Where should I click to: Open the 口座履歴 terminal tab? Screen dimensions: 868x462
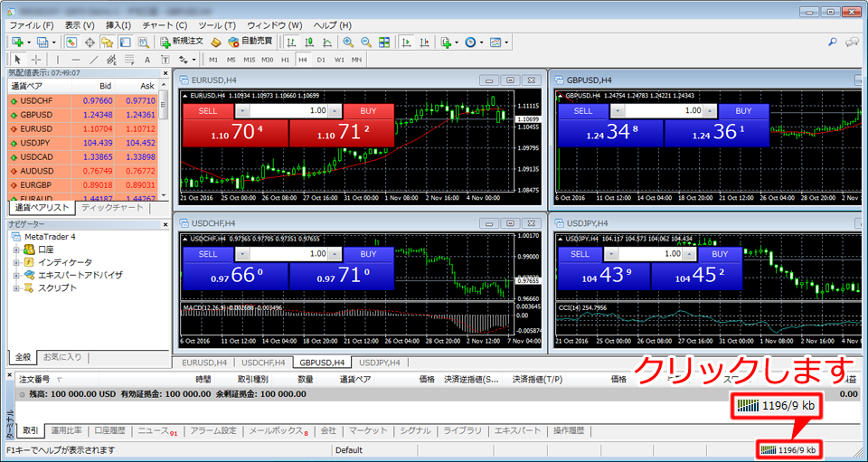(x=109, y=430)
